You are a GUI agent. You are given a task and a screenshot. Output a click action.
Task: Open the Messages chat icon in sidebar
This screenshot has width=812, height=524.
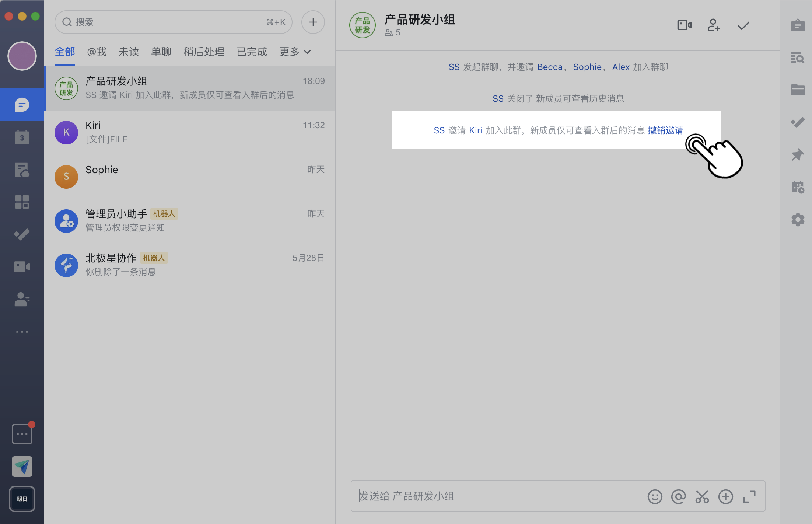click(22, 105)
